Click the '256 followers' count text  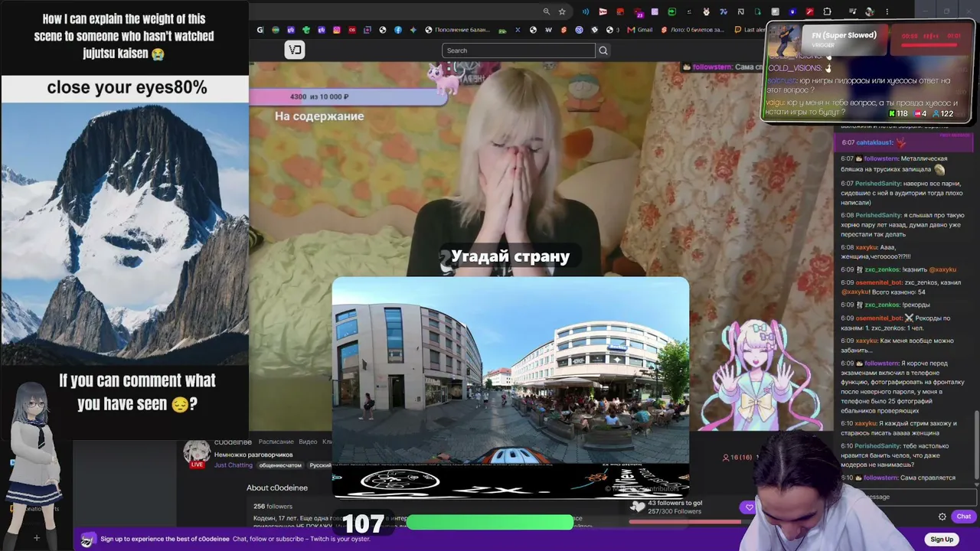click(273, 506)
